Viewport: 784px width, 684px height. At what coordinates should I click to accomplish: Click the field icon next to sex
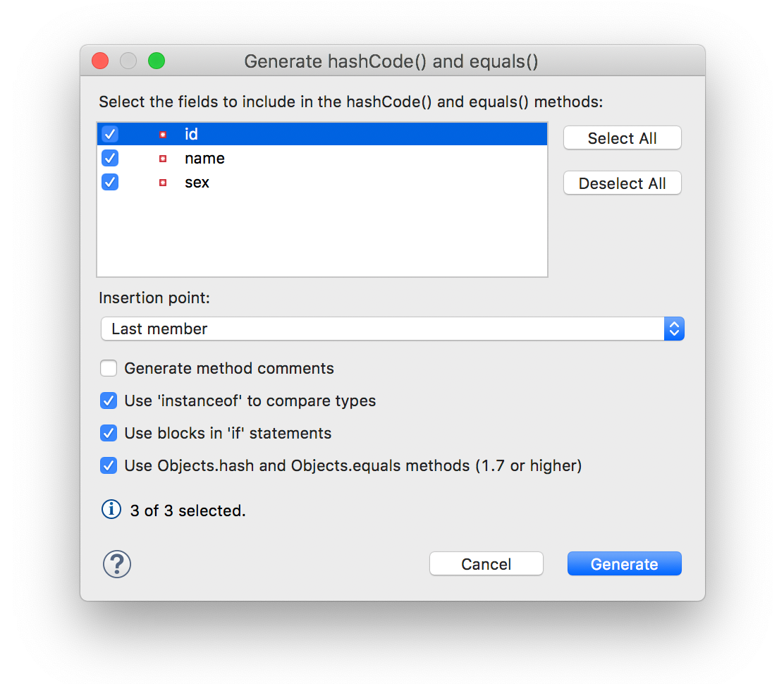[162, 183]
